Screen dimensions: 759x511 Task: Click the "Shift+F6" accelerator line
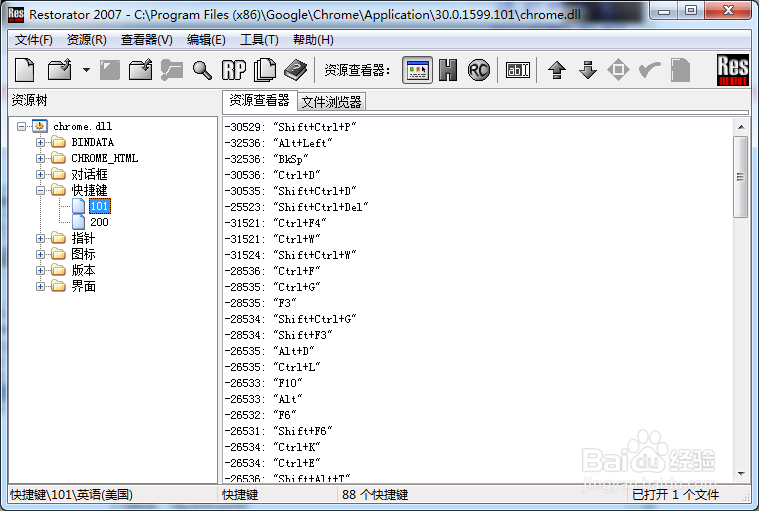tap(278, 431)
